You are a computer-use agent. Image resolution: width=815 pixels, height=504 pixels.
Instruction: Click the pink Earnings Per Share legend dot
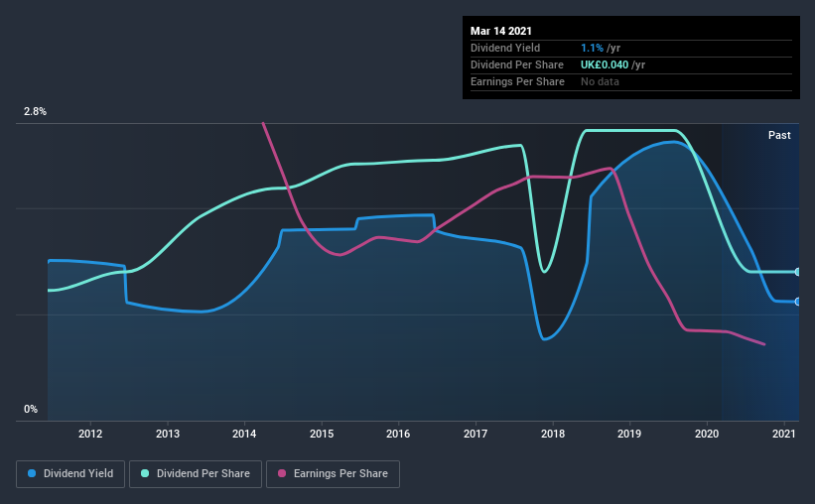[282, 473]
